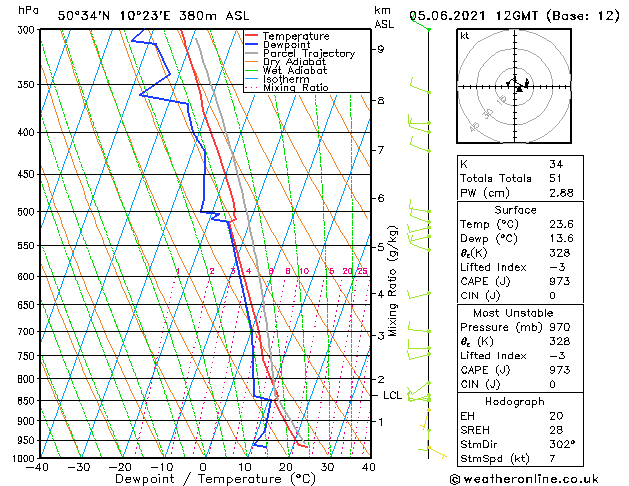The width and height of the screenshot is (629, 486).
Task: Click the 850 hPa pressure axis label
Action: click(x=26, y=401)
